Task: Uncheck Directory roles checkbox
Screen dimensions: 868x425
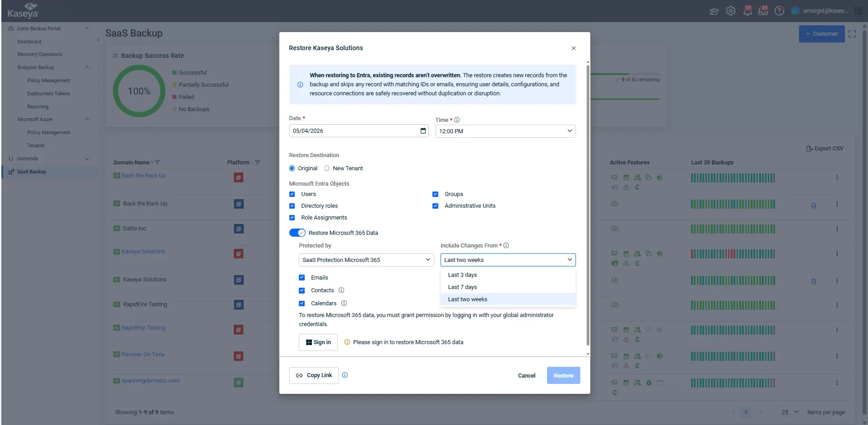Action: [292, 206]
